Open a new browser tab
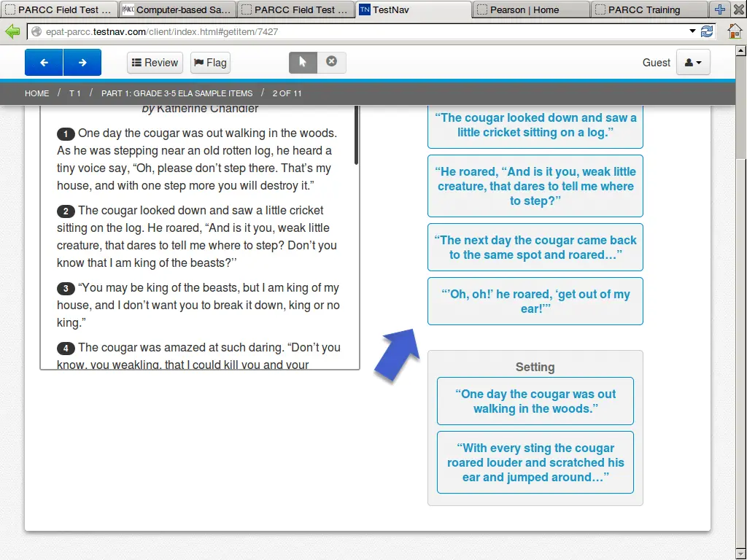 (720, 9)
